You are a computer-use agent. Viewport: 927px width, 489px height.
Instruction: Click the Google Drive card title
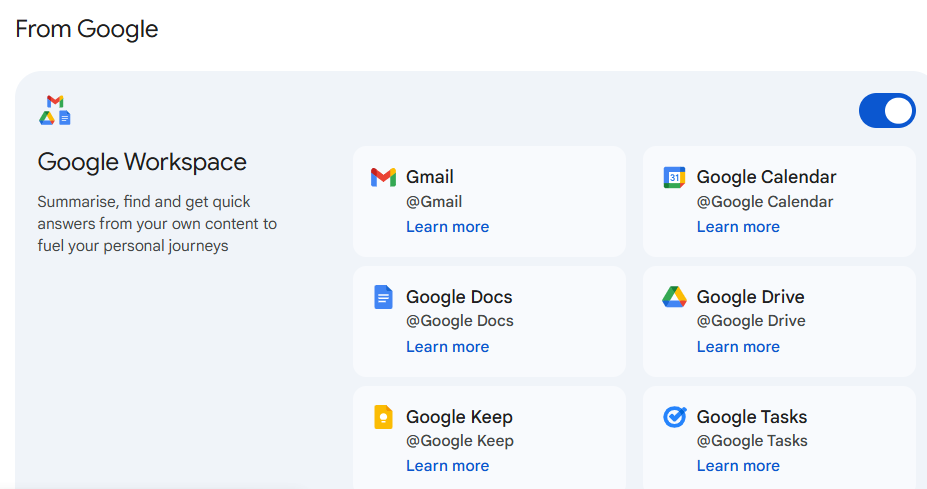pos(750,297)
